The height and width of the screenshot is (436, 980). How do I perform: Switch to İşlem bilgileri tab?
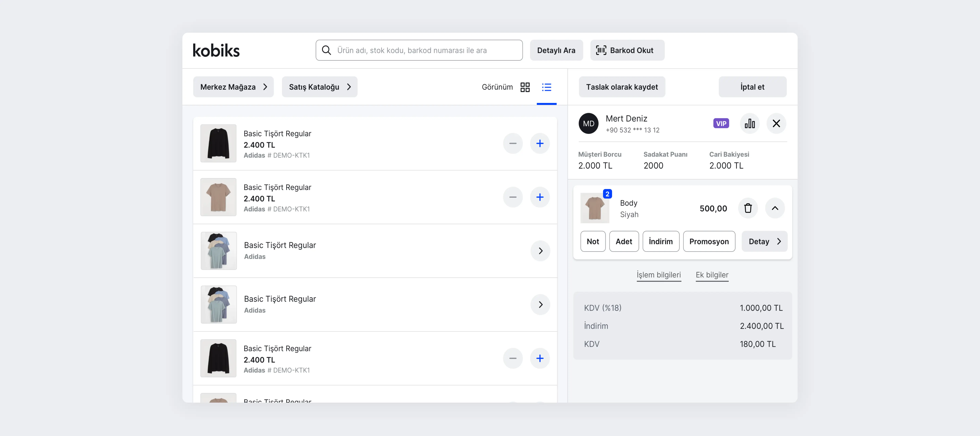tap(659, 275)
